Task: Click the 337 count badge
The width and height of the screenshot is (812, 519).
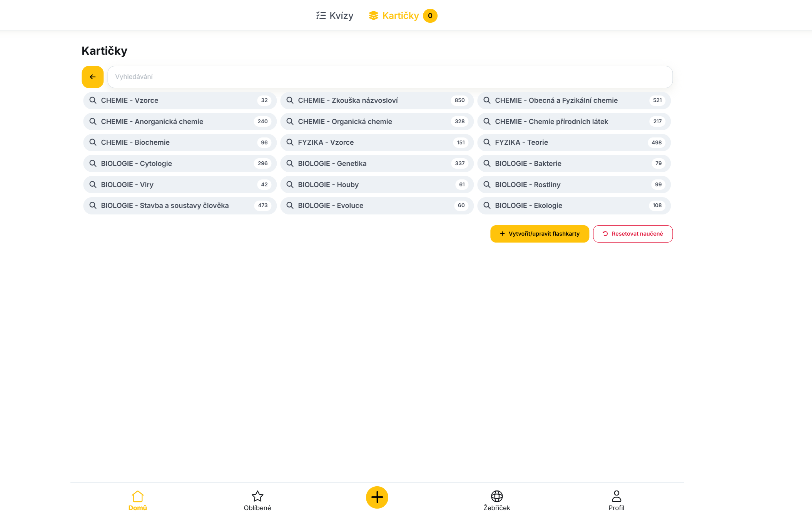Action: (459, 164)
